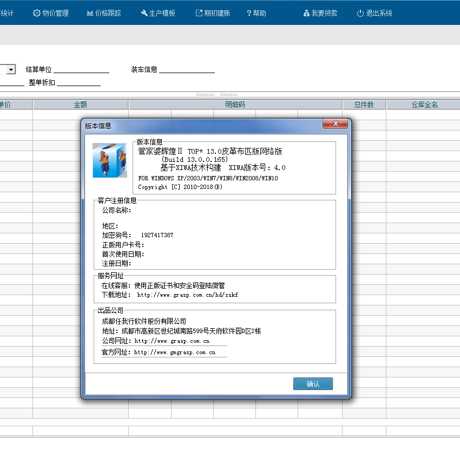
Task: Click the 金额 column header
Action: [x=81, y=105]
